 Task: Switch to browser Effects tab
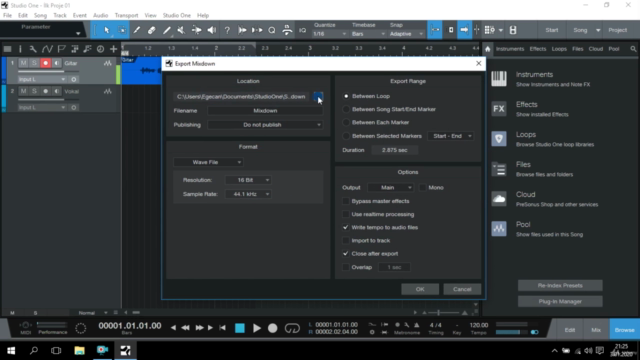click(x=538, y=49)
